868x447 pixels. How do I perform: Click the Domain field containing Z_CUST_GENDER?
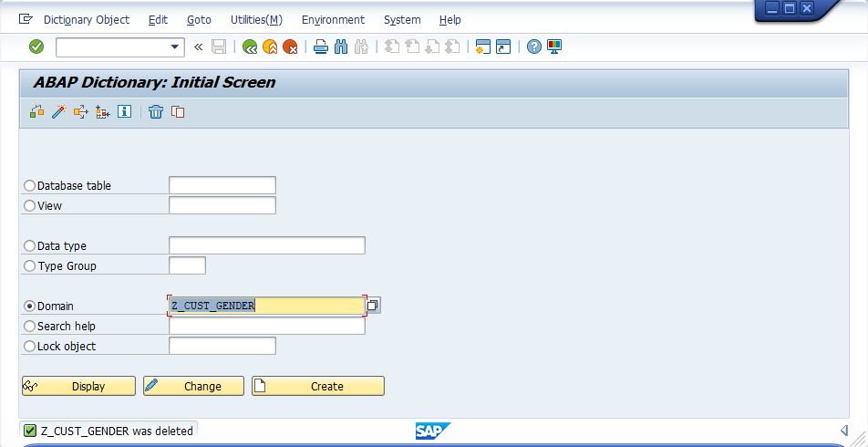(x=267, y=306)
